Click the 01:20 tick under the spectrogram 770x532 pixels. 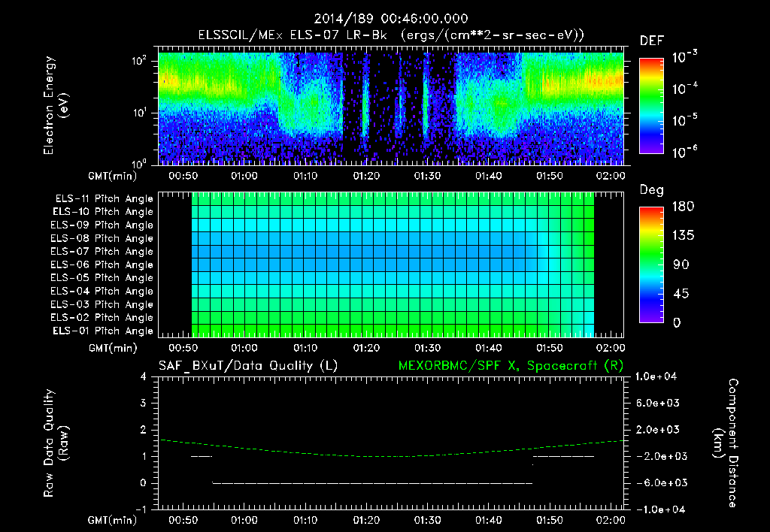366,176
